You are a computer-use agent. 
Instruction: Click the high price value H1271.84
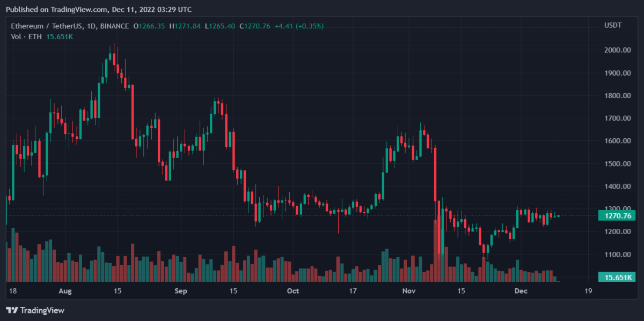186,26
